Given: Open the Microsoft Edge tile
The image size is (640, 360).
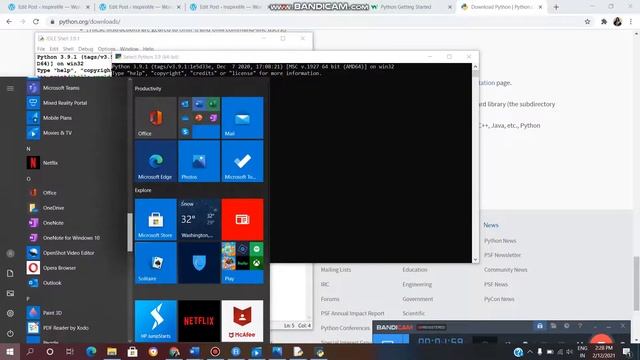Looking at the screenshot, I should coord(156,161).
